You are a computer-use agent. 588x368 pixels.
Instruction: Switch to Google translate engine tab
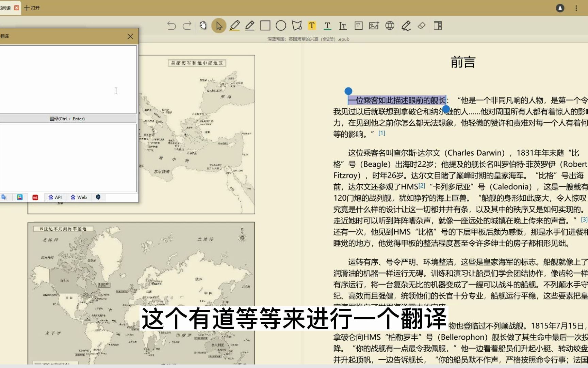point(4,197)
